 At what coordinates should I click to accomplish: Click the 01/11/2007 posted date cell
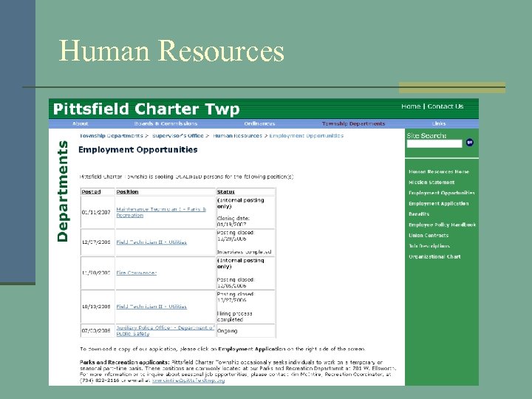click(96, 212)
